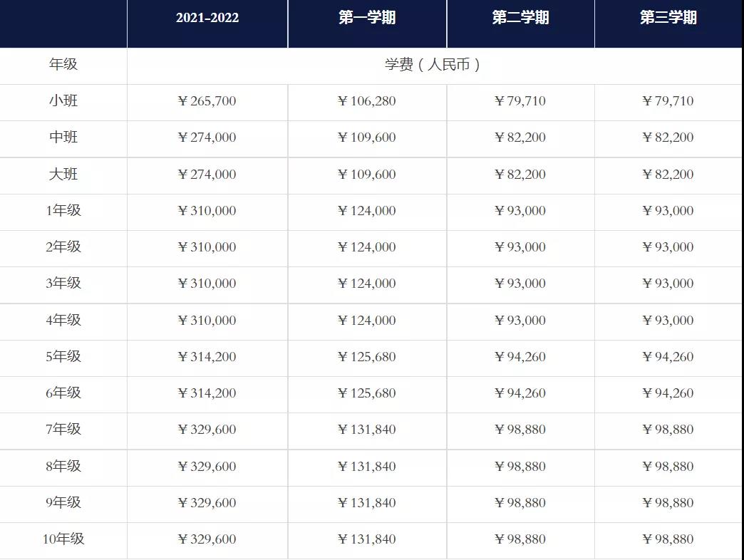Select the 第一学期 column header
Image resolution: width=744 pixels, height=560 pixels.
tap(367, 18)
